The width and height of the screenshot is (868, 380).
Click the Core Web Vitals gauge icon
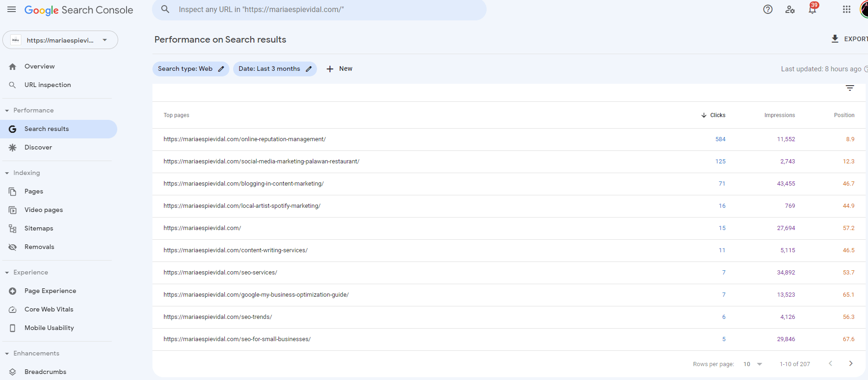pyautogui.click(x=13, y=310)
